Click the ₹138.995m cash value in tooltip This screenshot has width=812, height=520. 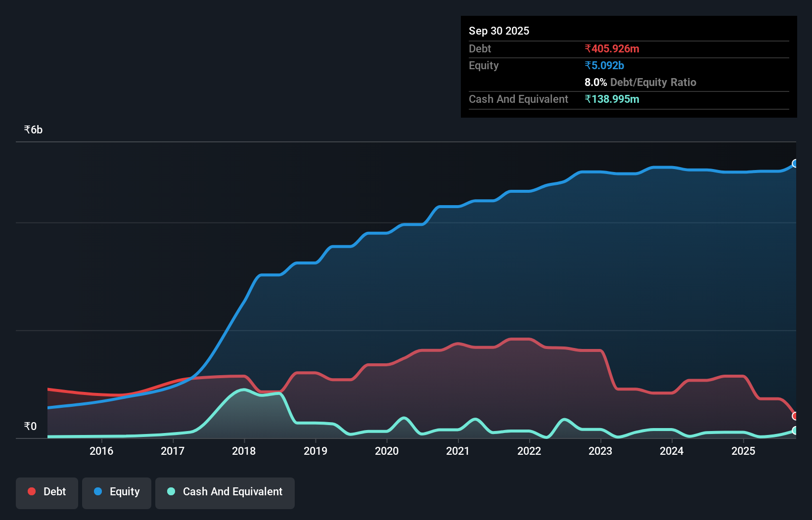click(x=613, y=99)
